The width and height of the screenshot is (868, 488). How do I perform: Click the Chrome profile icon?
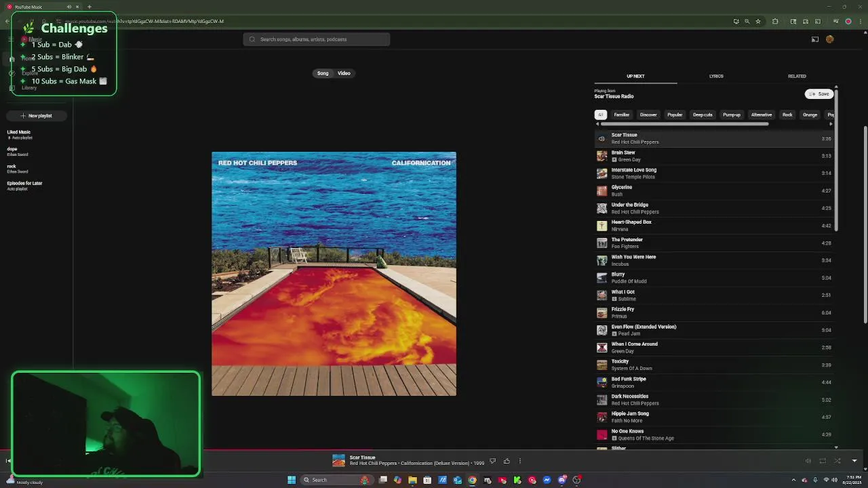click(848, 21)
